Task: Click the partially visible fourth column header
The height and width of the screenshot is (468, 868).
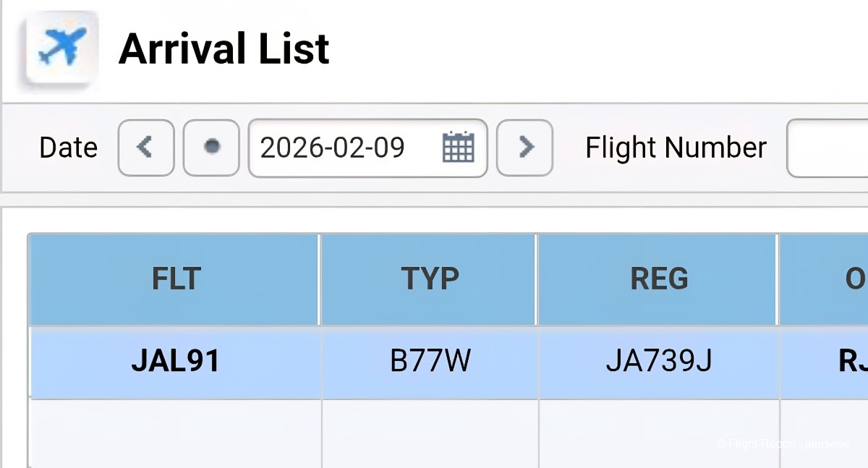Action: 825,279
